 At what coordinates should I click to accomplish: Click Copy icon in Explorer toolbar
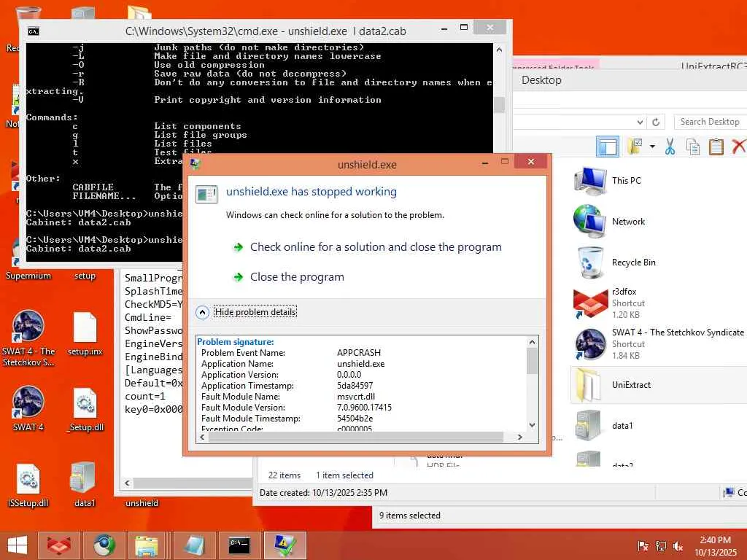[693, 147]
